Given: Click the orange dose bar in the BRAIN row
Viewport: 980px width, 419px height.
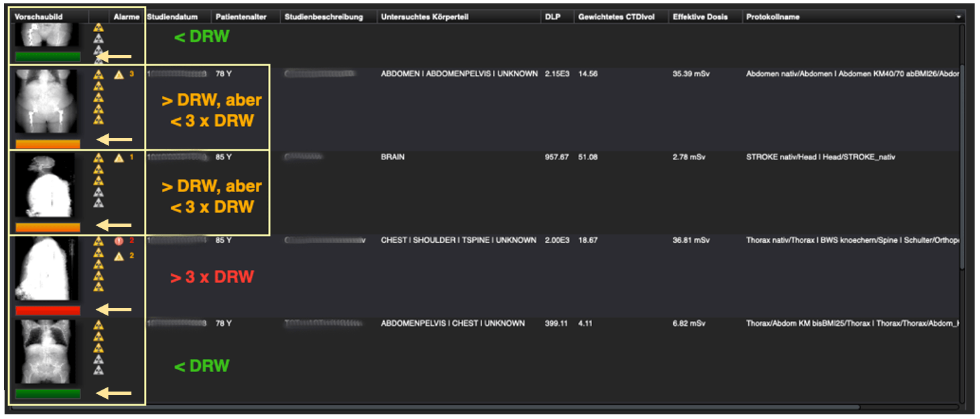Looking at the screenshot, I should [x=48, y=227].
